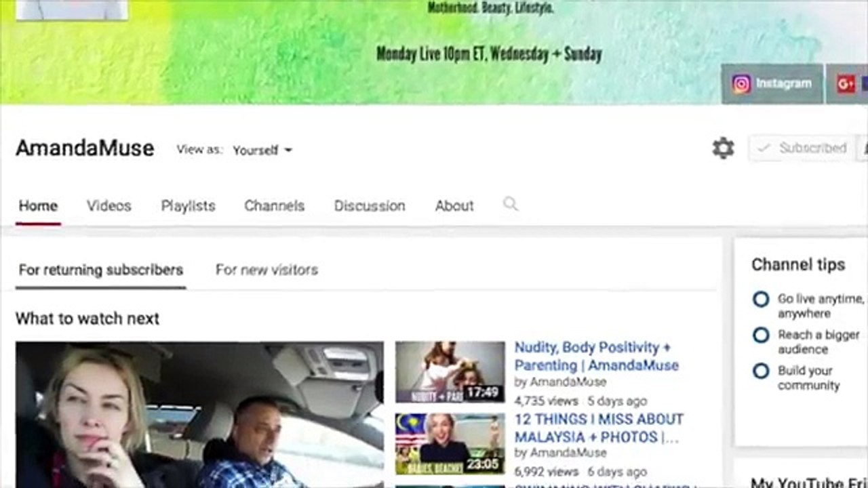The image size is (868, 488).
Task: Open the 23:05 Malaysia video thumbnail
Action: pyautogui.click(x=450, y=444)
